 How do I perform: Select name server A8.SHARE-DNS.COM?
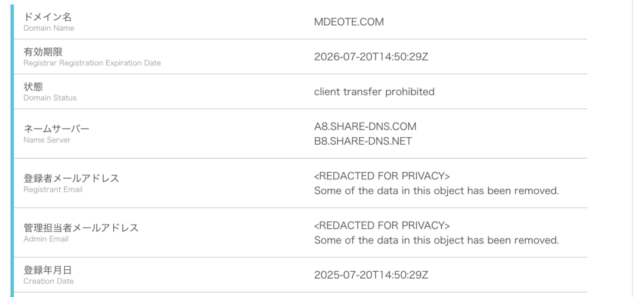[365, 126]
